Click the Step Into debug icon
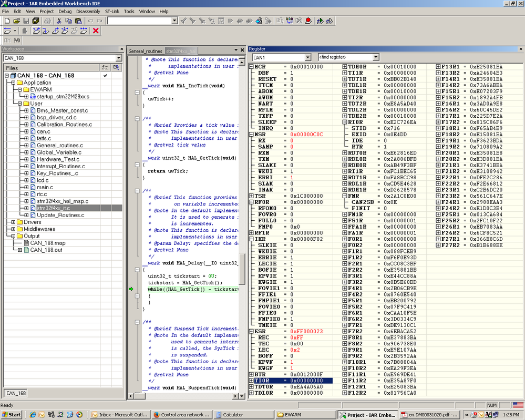Image resolution: width=525 pixels, height=420 pixels. [x=46, y=31]
